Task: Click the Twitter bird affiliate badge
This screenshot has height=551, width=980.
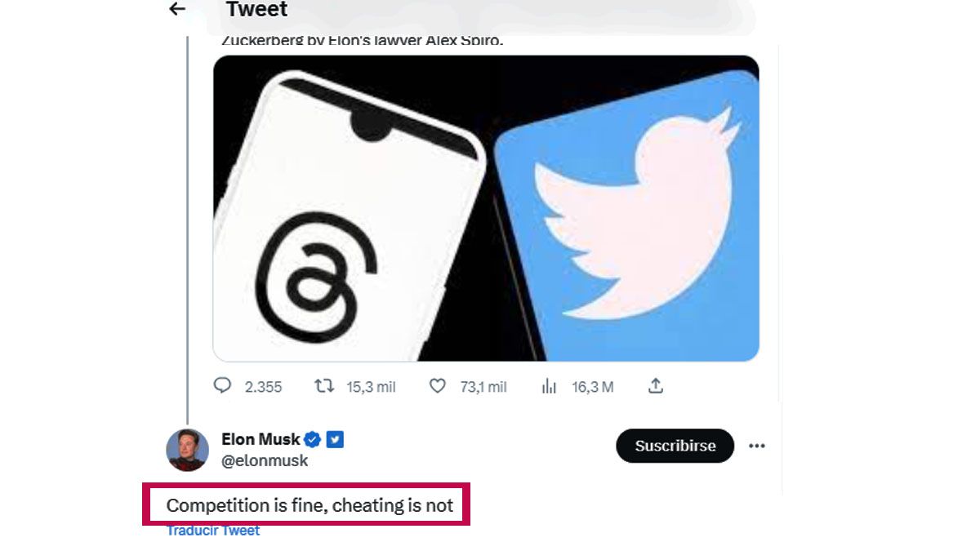Action: tap(335, 438)
